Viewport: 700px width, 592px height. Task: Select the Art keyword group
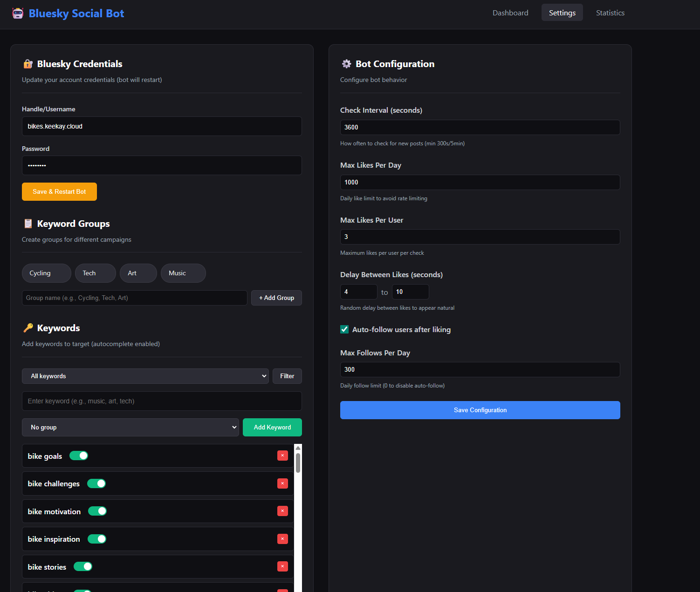click(x=138, y=273)
